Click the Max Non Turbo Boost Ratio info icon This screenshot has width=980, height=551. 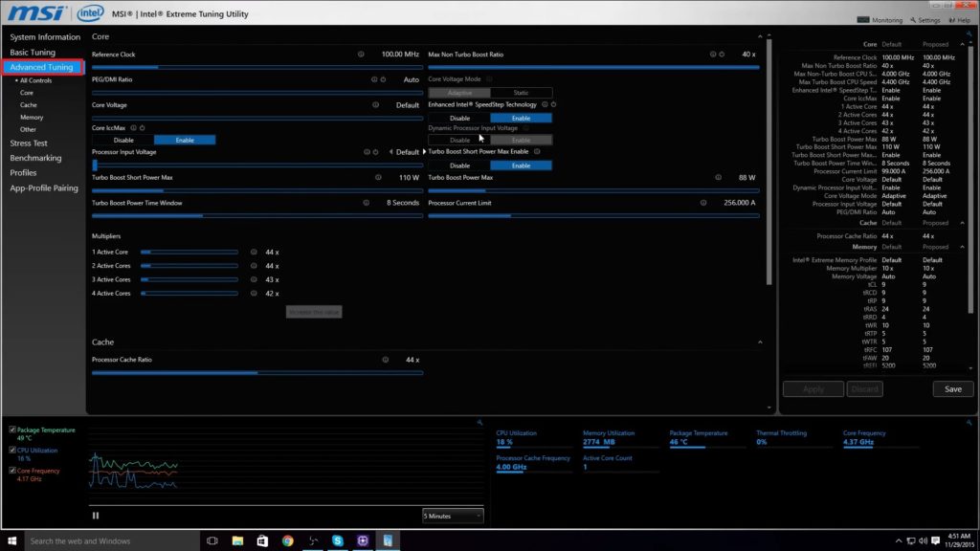pos(712,55)
